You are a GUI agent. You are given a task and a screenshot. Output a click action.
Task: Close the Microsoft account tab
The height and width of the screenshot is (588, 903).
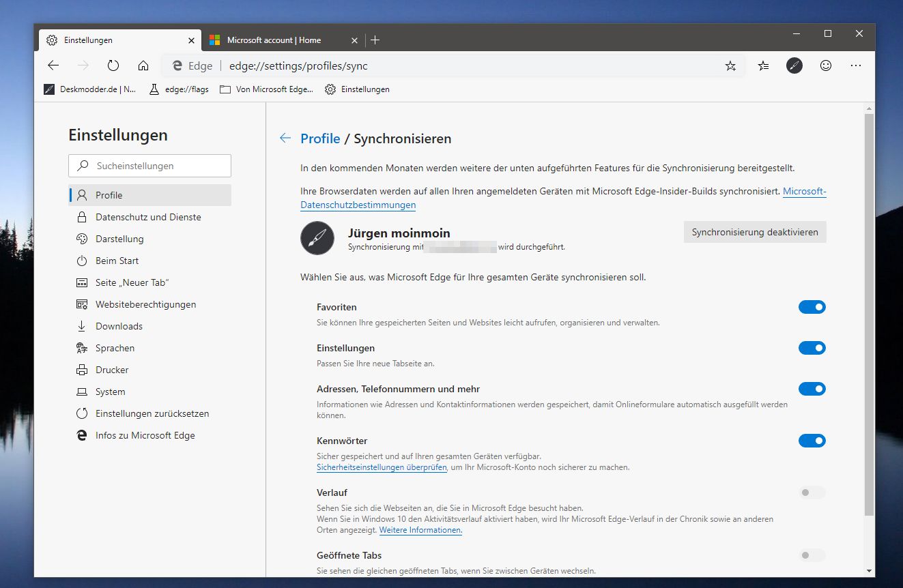click(x=354, y=40)
